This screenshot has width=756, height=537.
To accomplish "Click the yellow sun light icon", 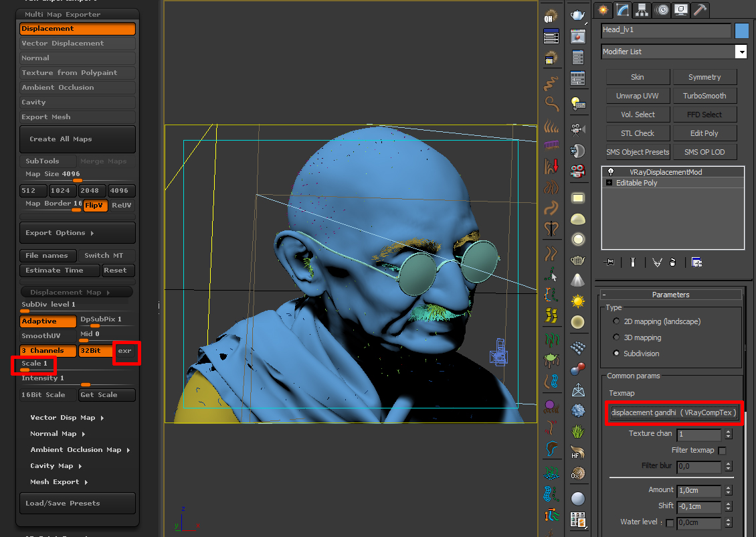I will [x=577, y=301].
